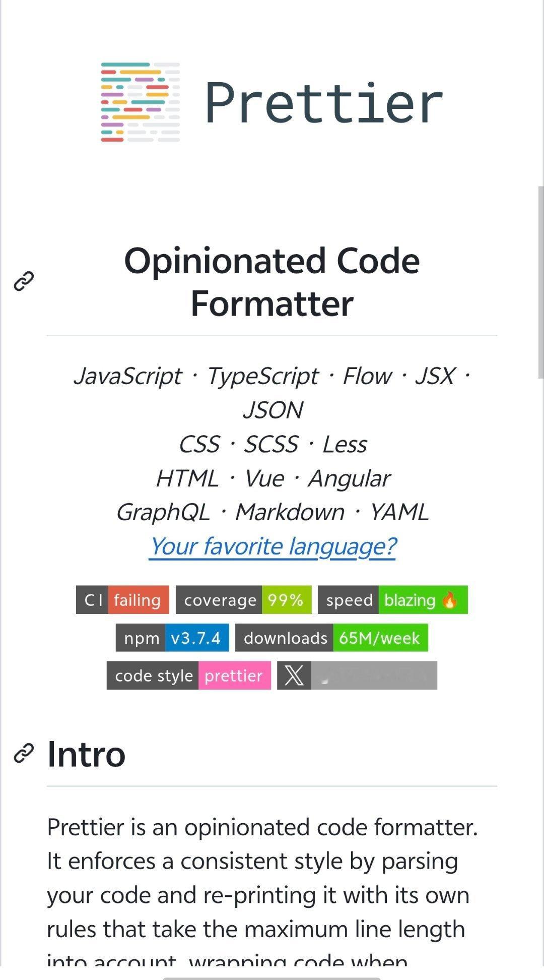This screenshot has width=544, height=980.
Task: Open the code style prettier badge
Action: click(188, 676)
